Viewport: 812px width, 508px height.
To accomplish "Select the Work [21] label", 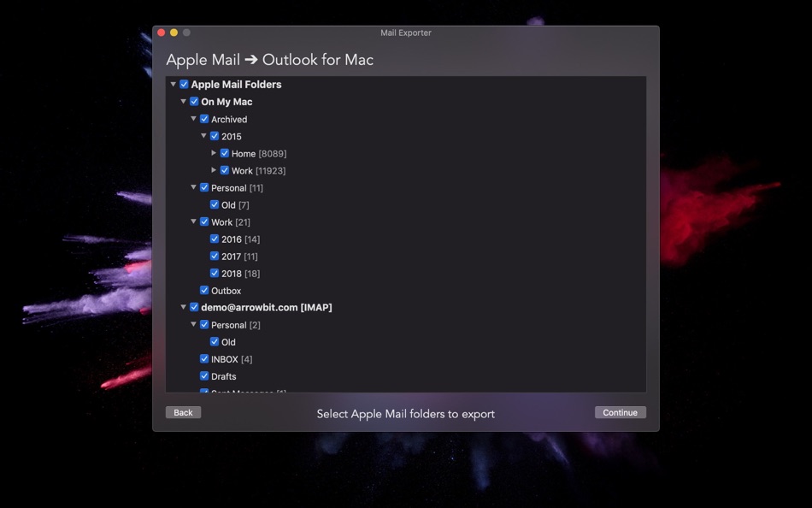I will coord(231,222).
